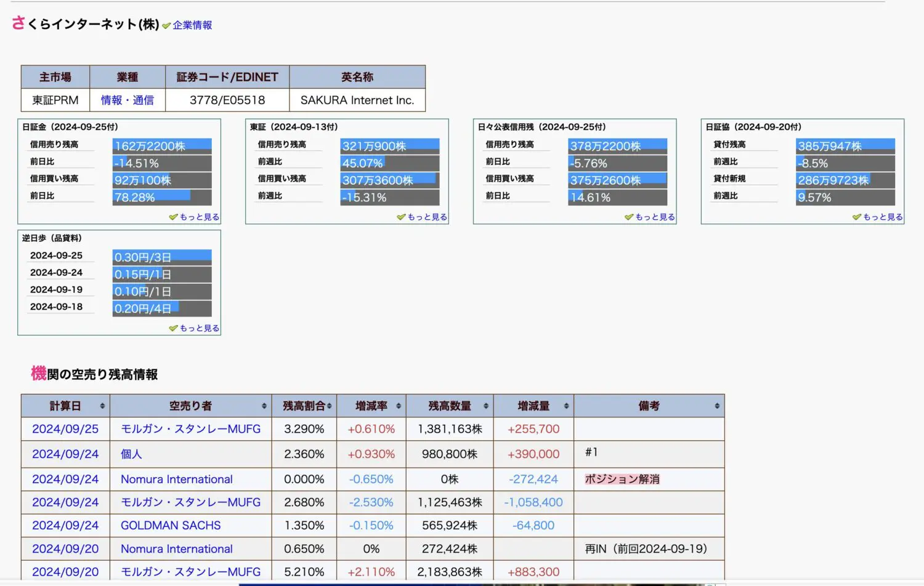Screen dimensions: 924x586
Task: Toggle sort on 増減率 column header
Action: click(x=399, y=406)
